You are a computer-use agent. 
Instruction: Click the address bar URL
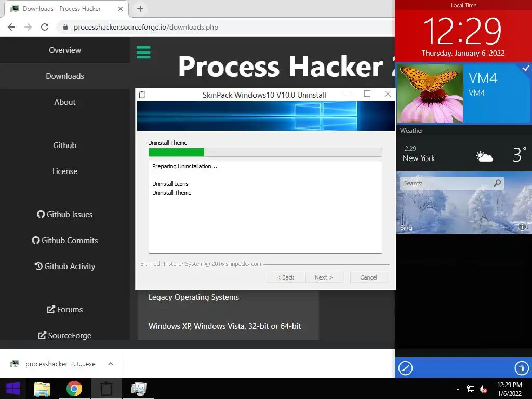(146, 27)
